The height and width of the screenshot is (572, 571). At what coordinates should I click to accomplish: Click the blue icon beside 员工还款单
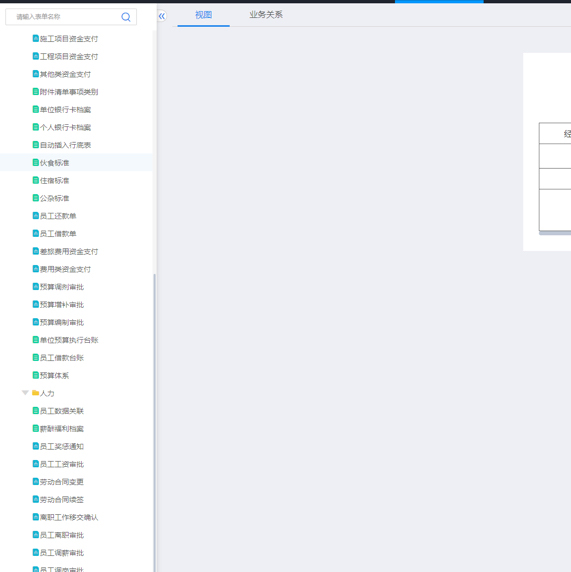(36, 216)
